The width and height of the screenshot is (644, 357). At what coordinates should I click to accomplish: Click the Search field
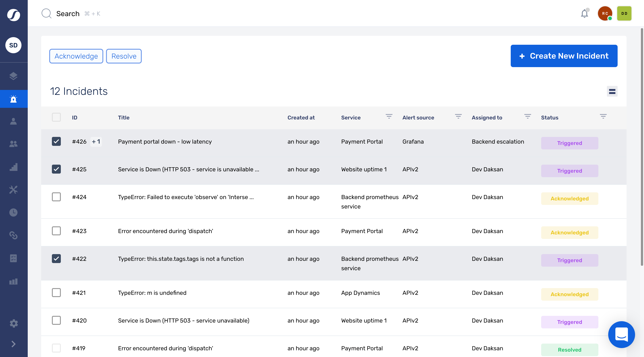tap(68, 14)
